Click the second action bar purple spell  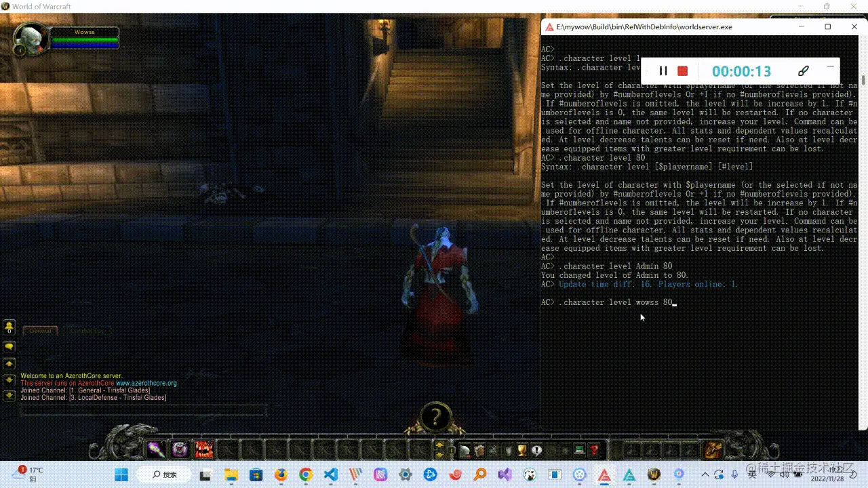pyautogui.click(x=180, y=449)
